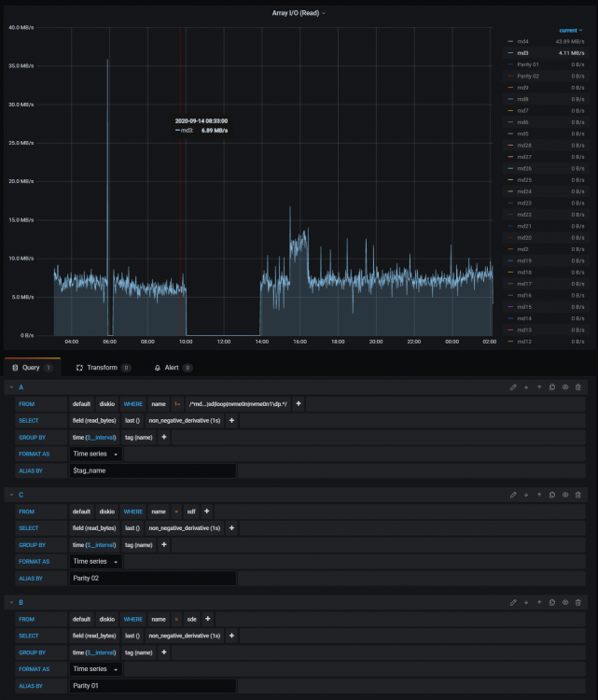Delete query A with trash icon
Viewport: 598px width, 700px height.
[x=577, y=387]
